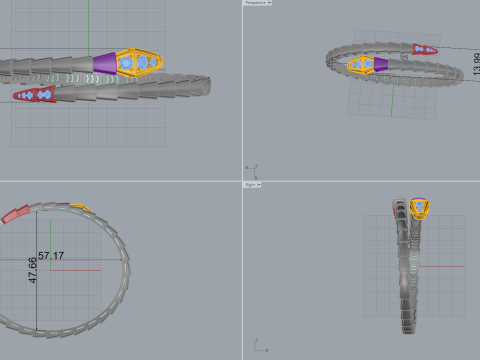Select the 47.66 vertical dimension text

pos(32,270)
